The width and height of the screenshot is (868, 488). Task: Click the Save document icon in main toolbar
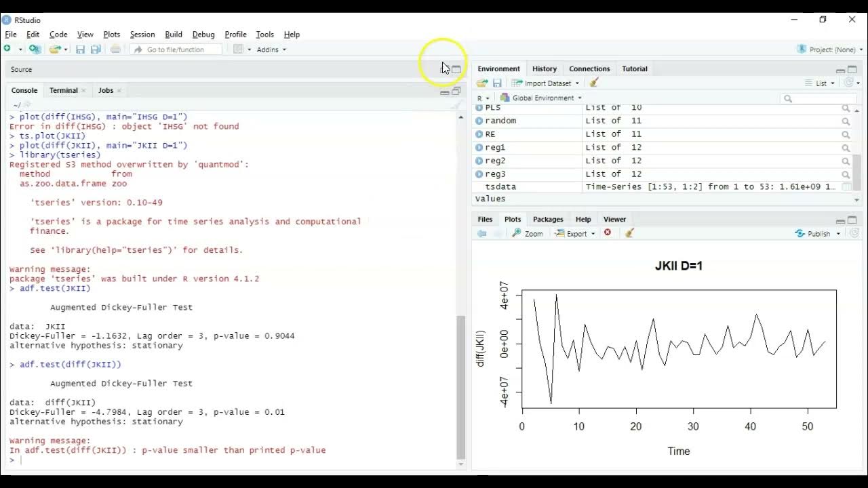80,49
